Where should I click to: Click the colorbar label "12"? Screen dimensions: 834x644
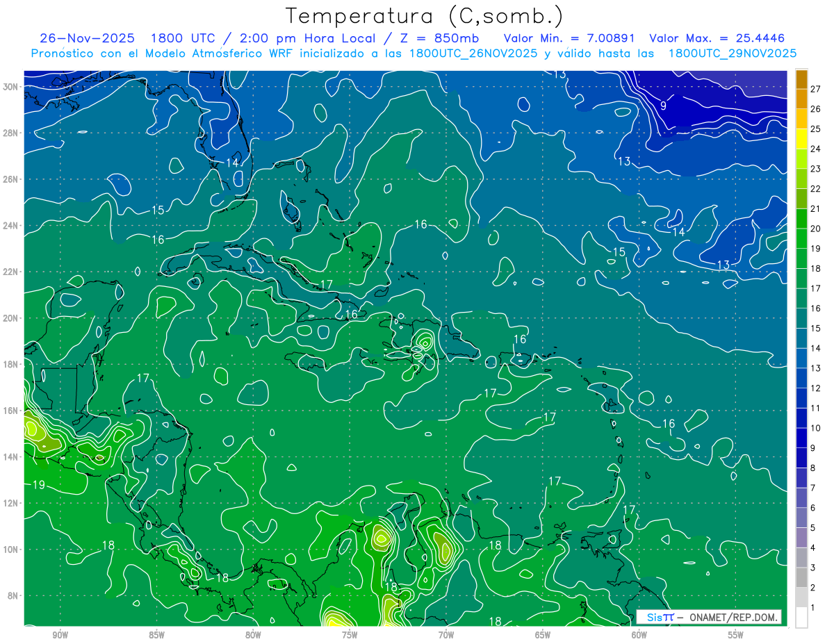tap(816, 388)
